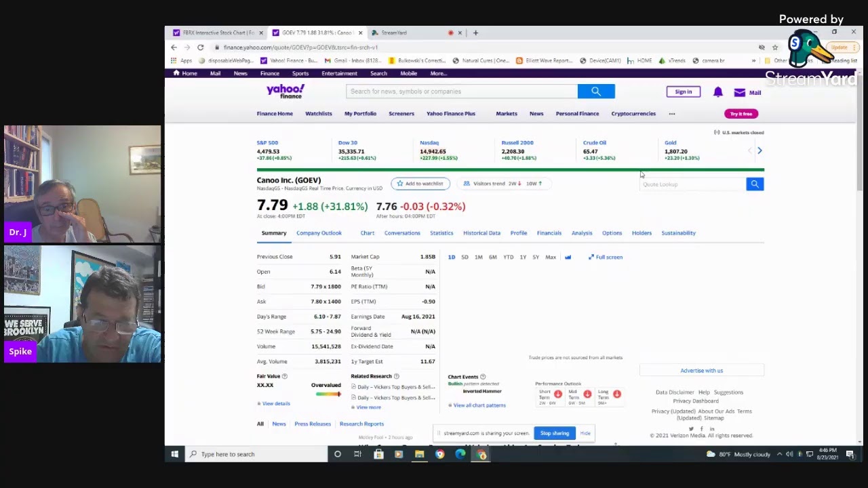
Task: Select the 1D chart range
Action: (452, 257)
